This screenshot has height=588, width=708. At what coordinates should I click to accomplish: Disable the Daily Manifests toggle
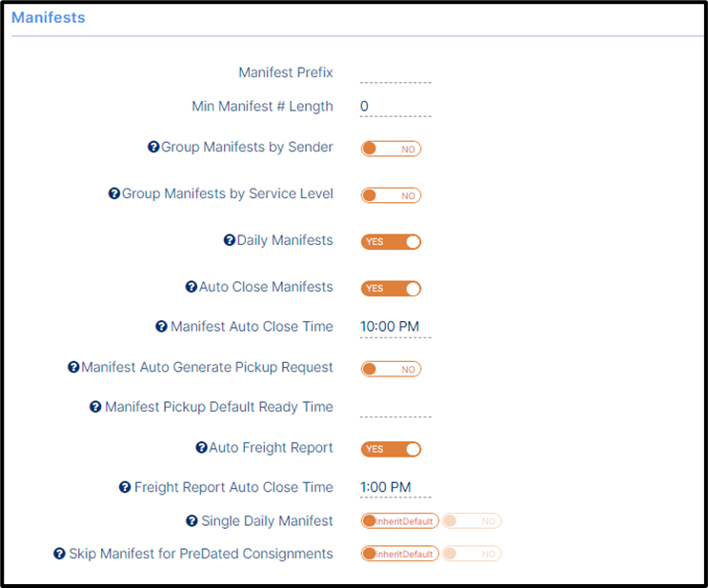click(x=391, y=242)
